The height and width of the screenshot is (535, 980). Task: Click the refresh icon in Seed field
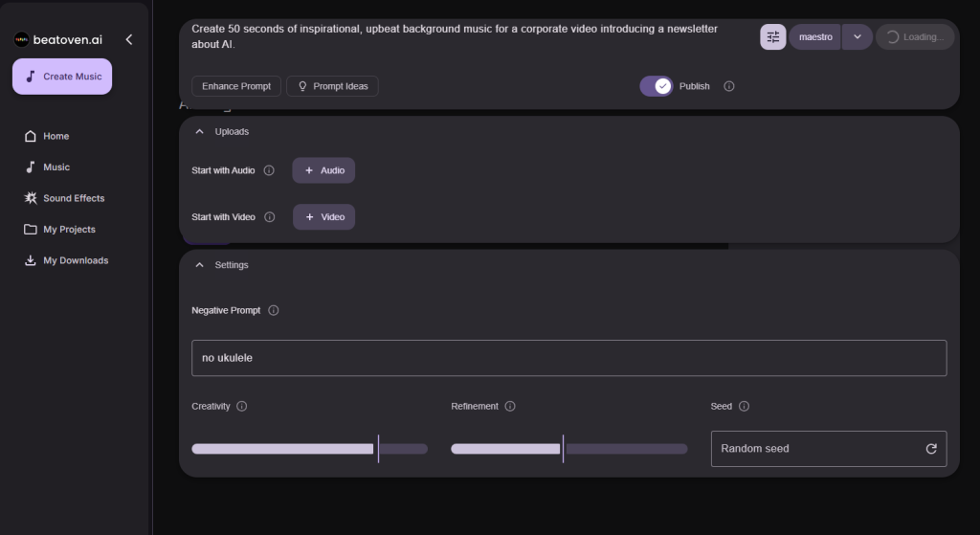930,448
